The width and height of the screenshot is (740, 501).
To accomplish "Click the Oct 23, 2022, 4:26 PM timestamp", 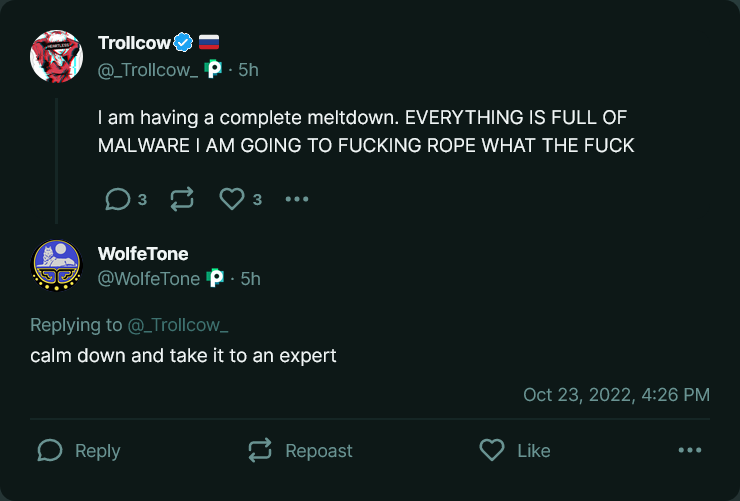I will tap(616, 395).
